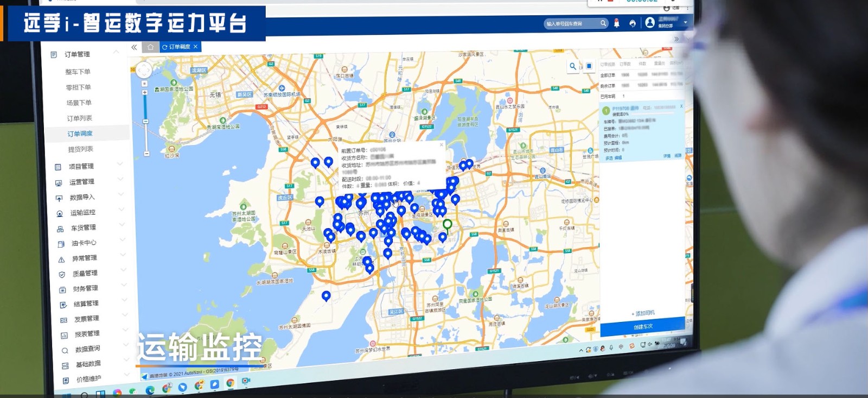Click the home tab icon

(x=150, y=47)
